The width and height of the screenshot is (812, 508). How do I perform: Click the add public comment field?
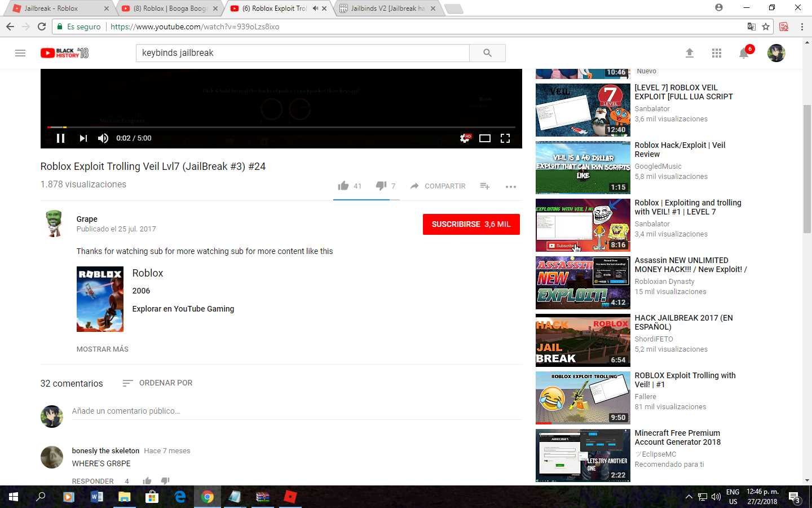point(296,411)
